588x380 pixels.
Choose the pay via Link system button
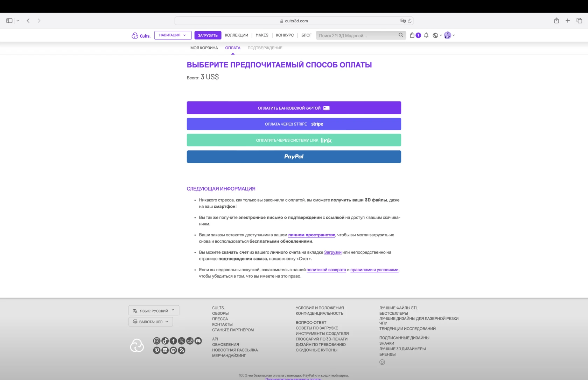tap(294, 140)
